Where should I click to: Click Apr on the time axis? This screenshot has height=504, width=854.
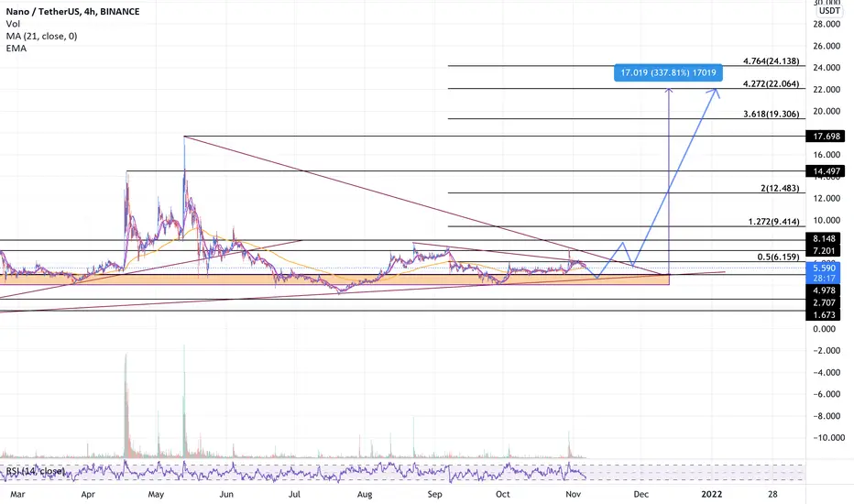[88, 494]
